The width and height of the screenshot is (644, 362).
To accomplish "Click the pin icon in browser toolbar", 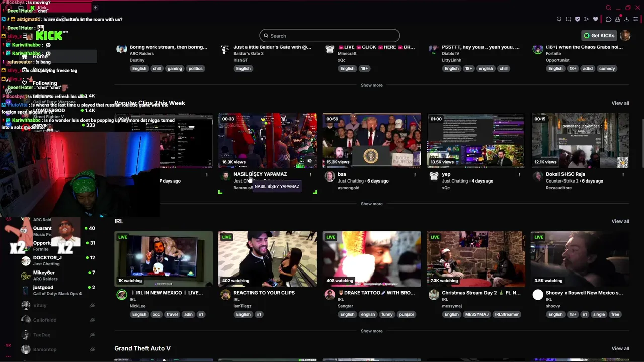I will (x=559, y=19).
